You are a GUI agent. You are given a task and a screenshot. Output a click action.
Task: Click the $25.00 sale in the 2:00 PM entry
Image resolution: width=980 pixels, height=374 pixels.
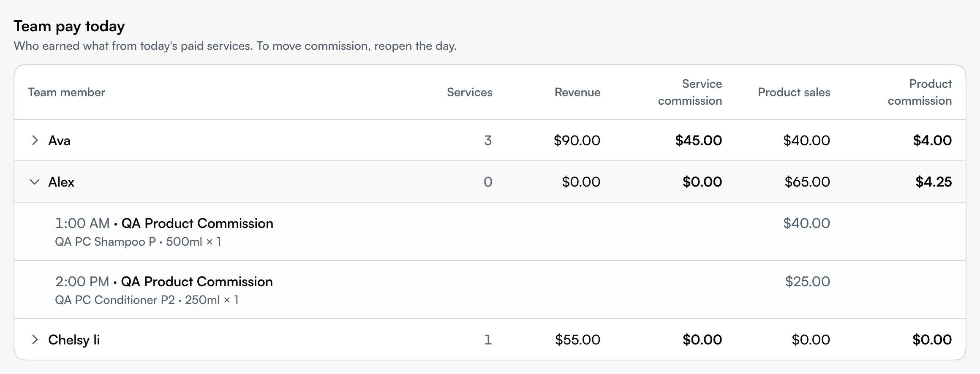[808, 282]
